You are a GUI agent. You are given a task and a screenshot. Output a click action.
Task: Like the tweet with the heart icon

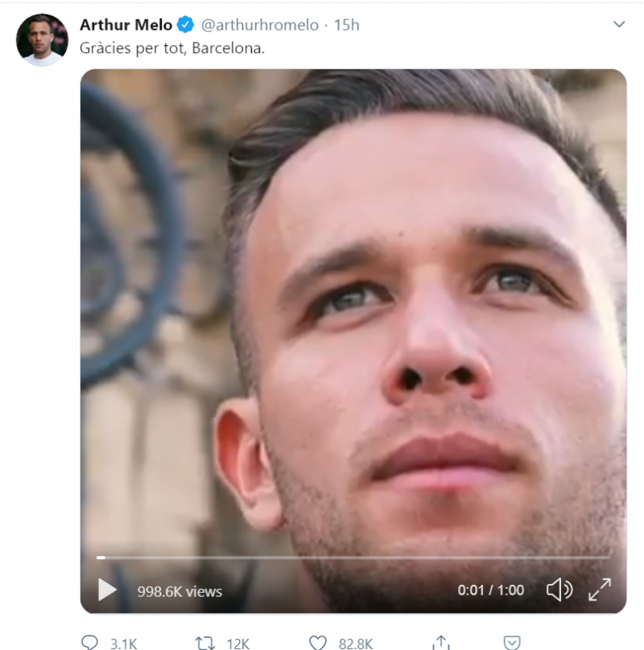coord(319,643)
